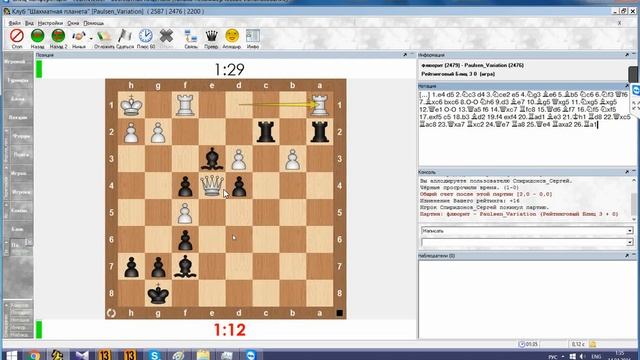The width and height of the screenshot is (640, 360).
Task: Pin the Наблюдатели panel
Action: pyautogui.click(x=627, y=256)
